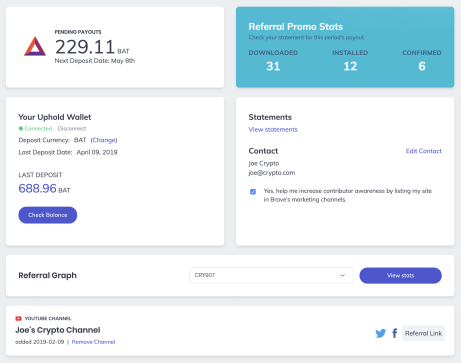461x363 pixels.
Task: Click the Edit Contact link
Action: click(423, 151)
